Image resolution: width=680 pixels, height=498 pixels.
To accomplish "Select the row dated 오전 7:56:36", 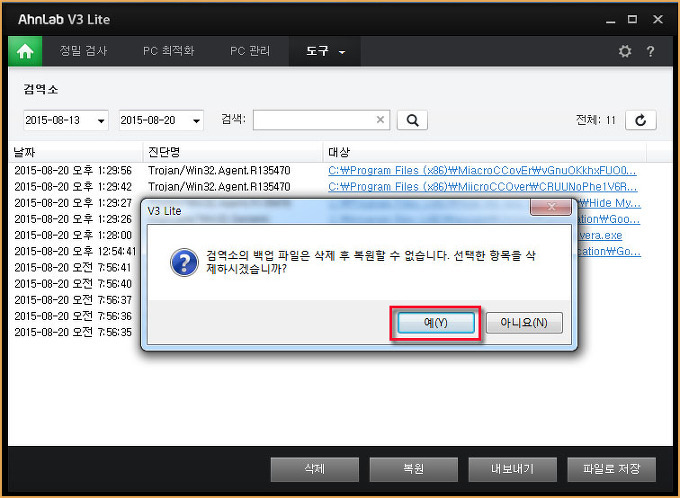I will pyautogui.click(x=73, y=316).
